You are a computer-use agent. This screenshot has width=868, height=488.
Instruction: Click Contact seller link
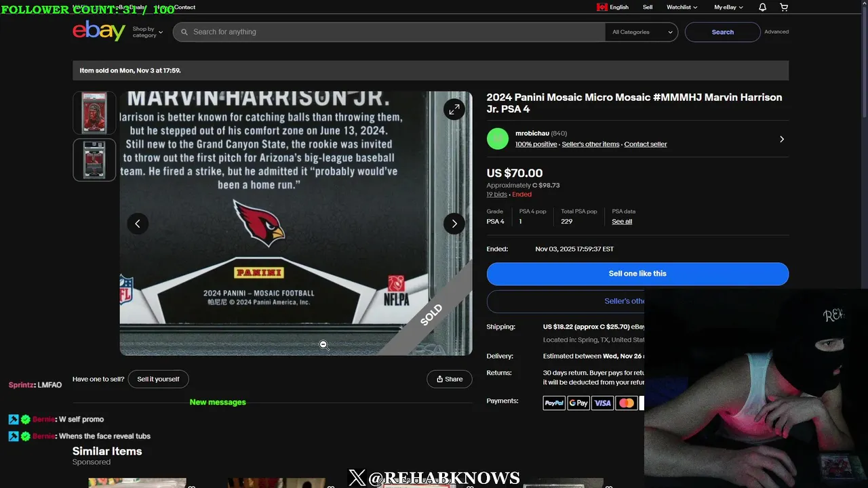coord(646,144)
